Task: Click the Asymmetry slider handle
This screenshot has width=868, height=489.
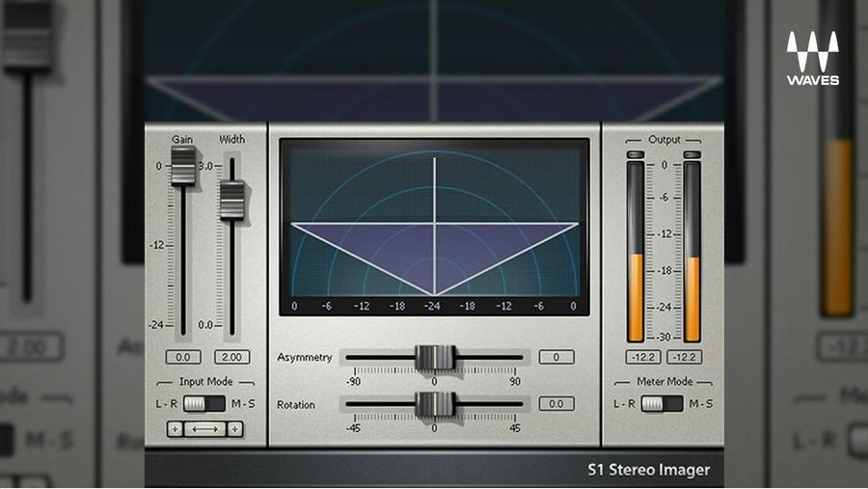Action: coord(435,357)
